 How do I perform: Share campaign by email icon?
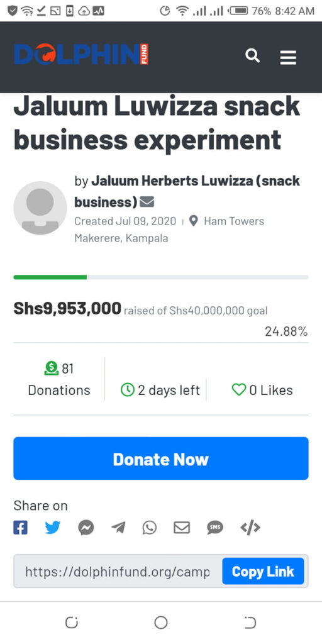182,528
